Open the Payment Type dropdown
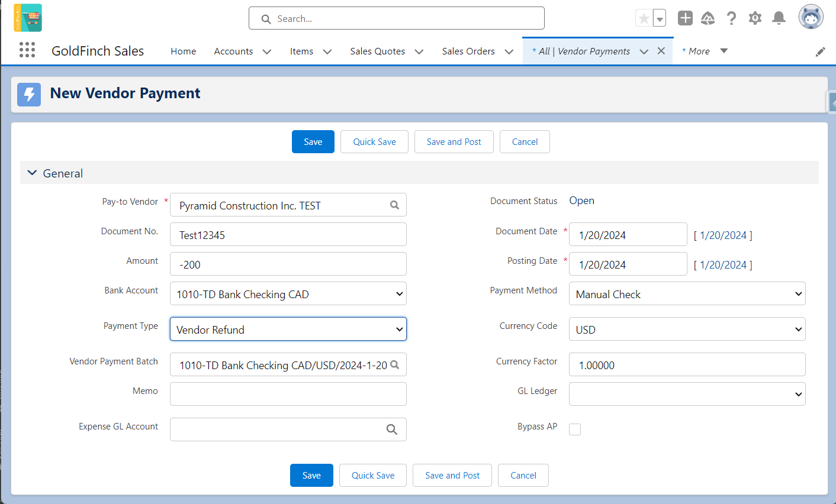 (288, 329)
